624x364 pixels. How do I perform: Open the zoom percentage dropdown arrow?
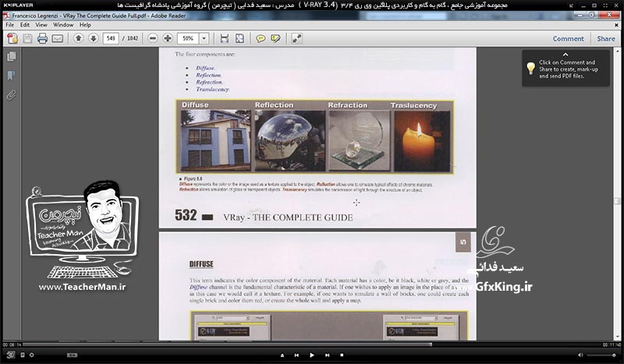[204, 39]
